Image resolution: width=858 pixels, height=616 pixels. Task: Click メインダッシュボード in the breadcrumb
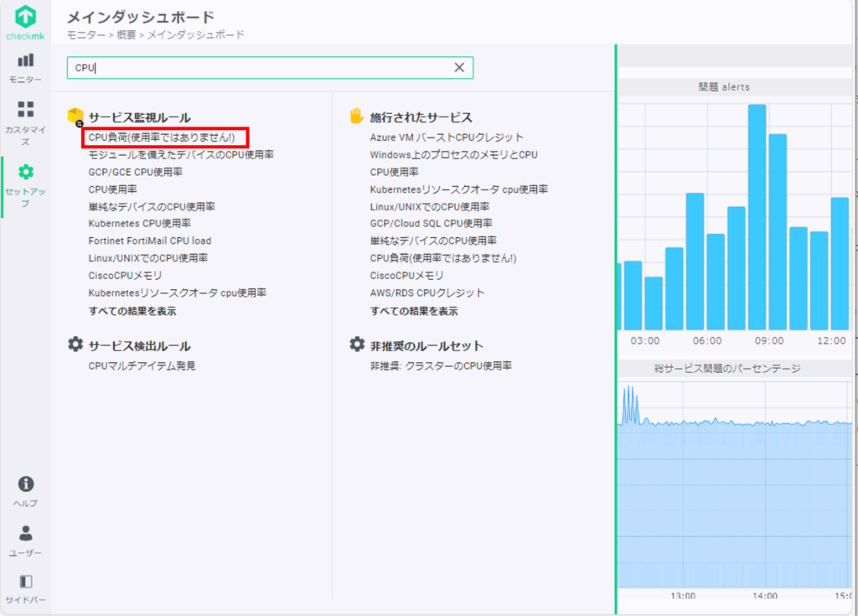click(195, 35)
